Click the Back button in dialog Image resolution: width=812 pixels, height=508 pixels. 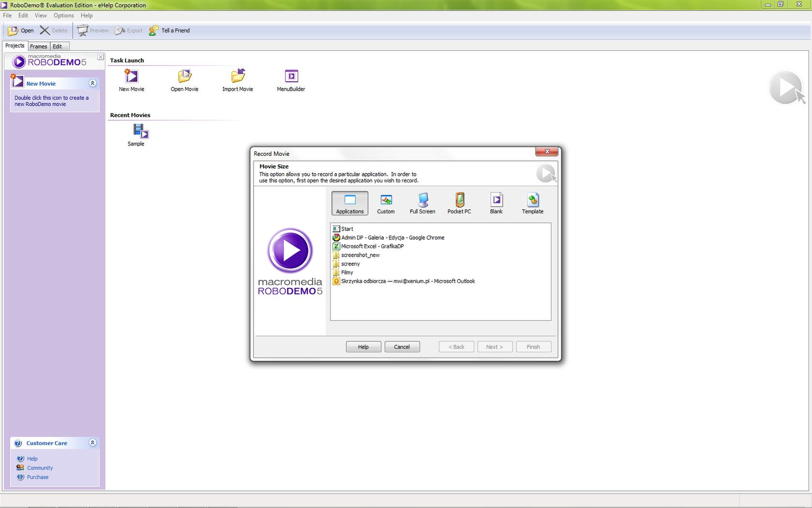(x=456, y=347)
